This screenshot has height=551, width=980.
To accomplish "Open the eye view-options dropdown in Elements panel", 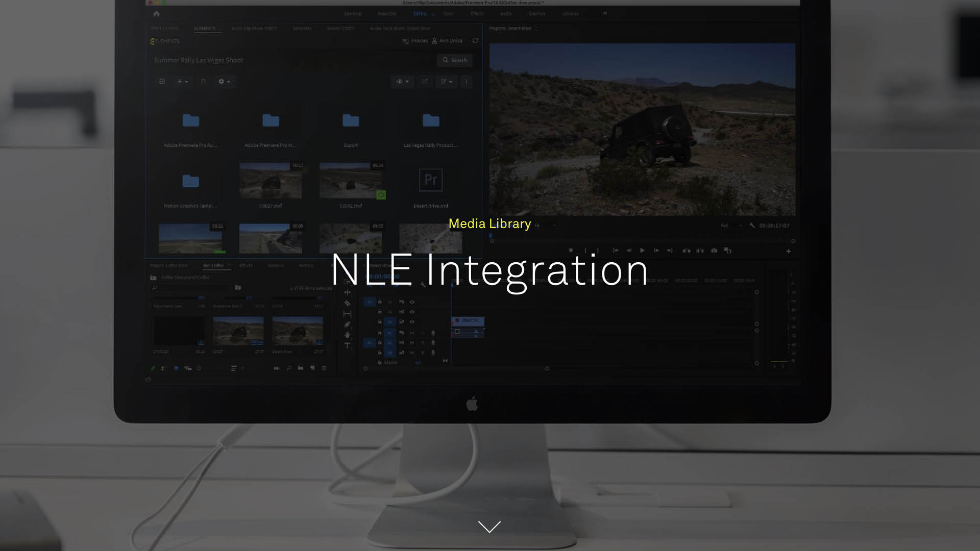I will pos(403,82).
